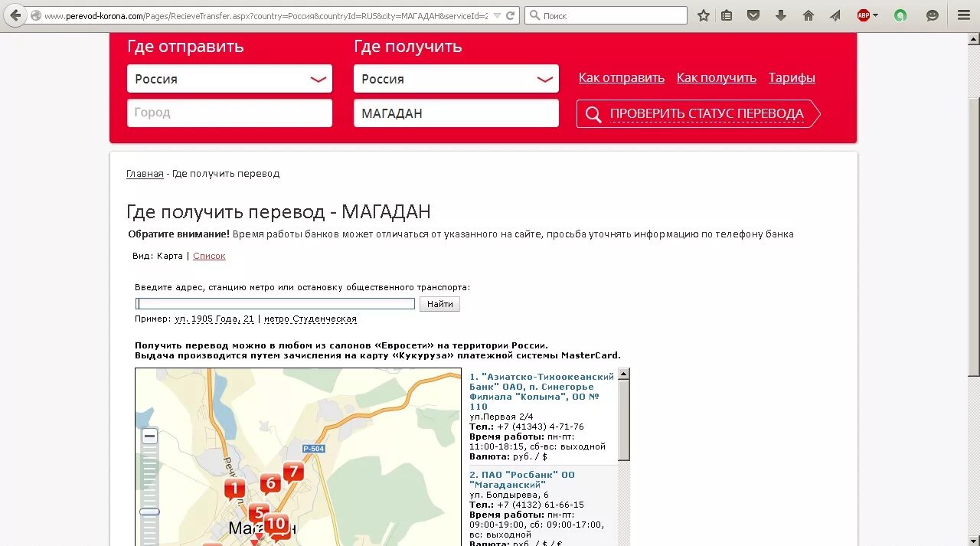The height and width of the screenshot is (546, 980).
Task: Open the "Как отправить" link
Action: pos(622,78)
